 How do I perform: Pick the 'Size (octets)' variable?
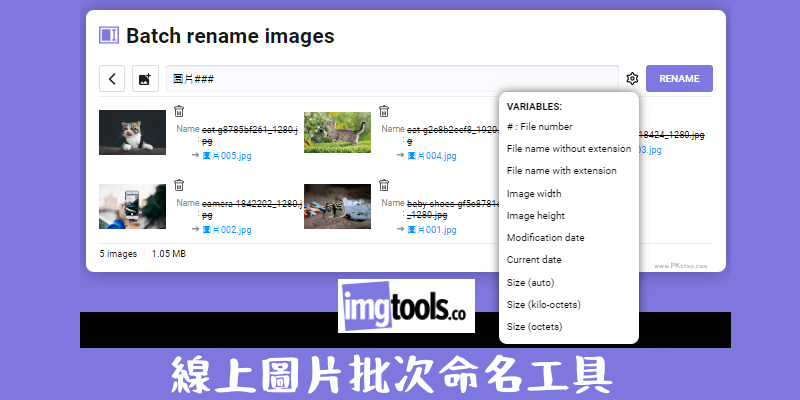534,326
